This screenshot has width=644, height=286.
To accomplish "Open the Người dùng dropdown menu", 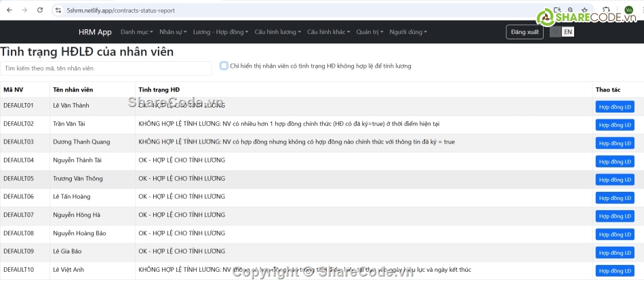I will click(408, 32).
